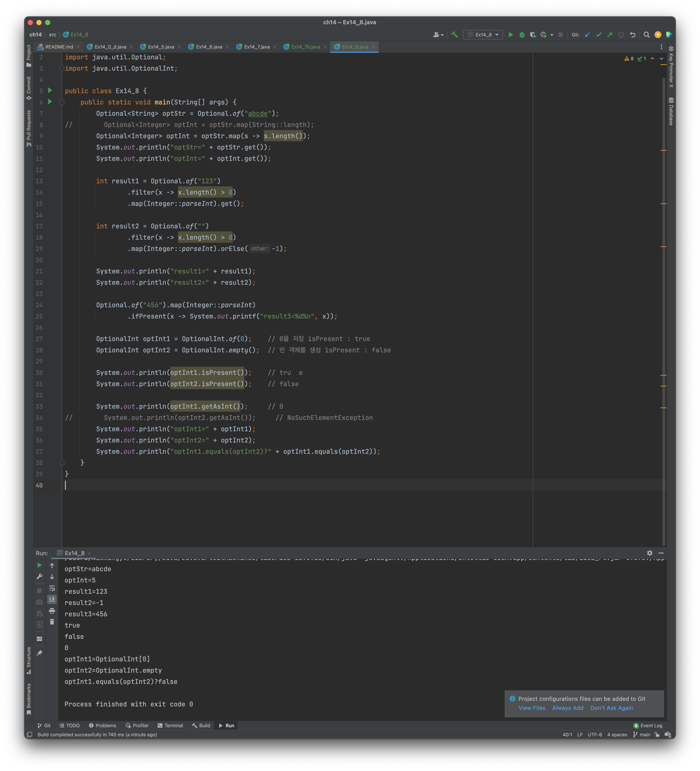Switch to the Ex14_7.java editor tab
This screenshot has height=771, width=700.
[256, 47]
